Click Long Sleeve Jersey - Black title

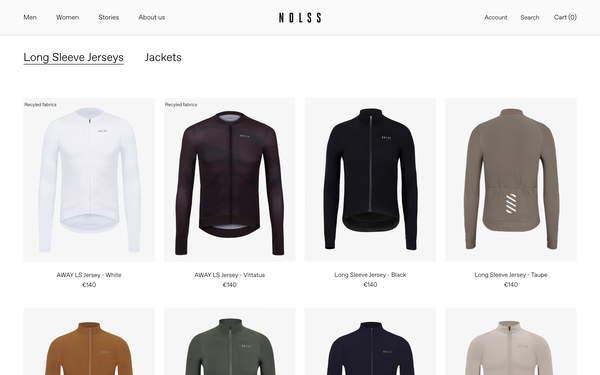pyautogui.click(x=370, y=275)
